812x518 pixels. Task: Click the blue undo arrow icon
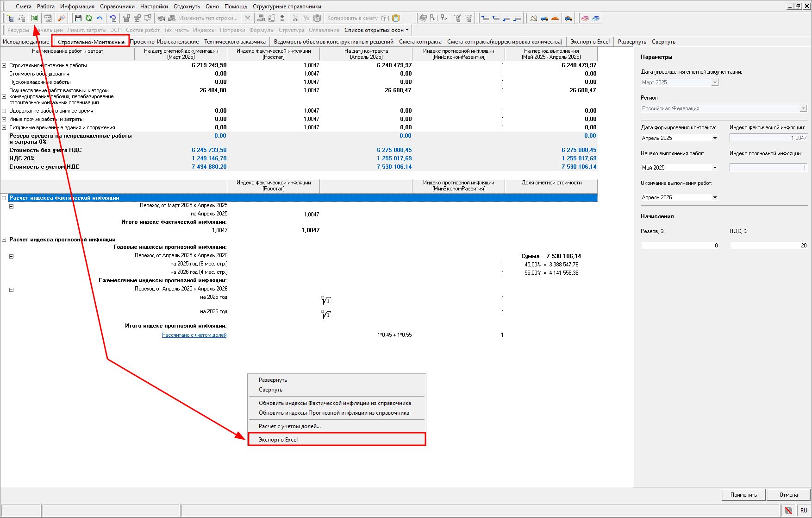[x=100, y=18]
